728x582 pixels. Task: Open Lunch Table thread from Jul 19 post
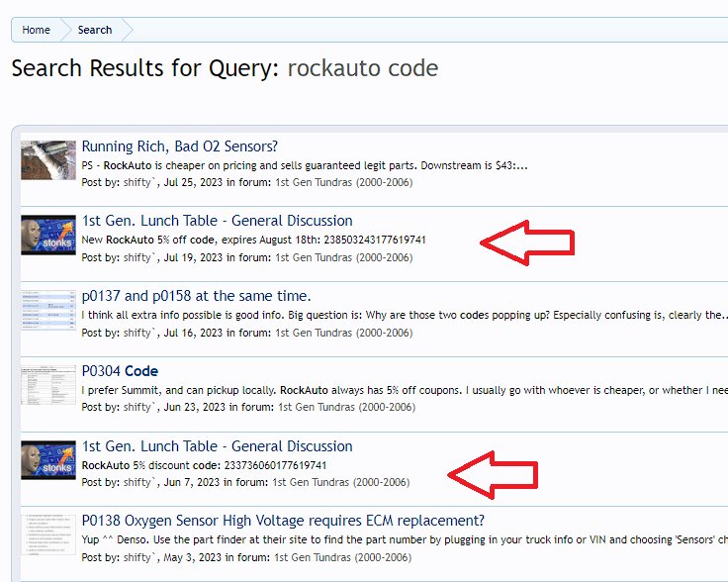[x=217, y=221]
